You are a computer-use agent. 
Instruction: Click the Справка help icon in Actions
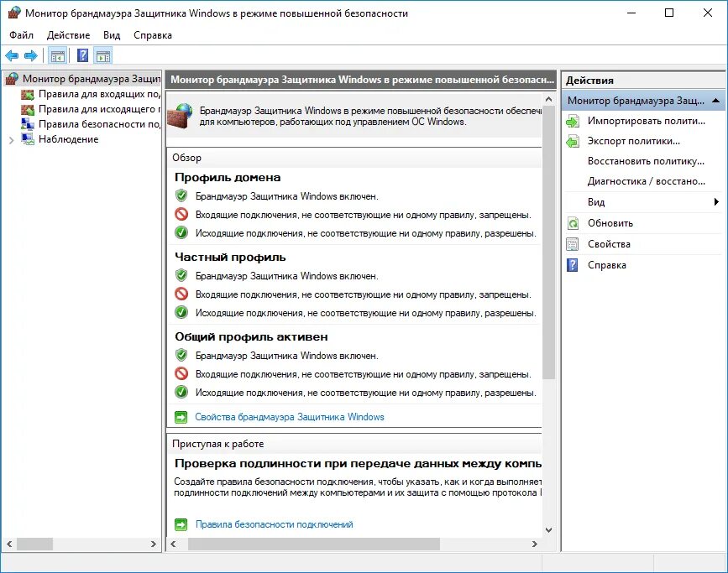pyautogui.click(x=573, y=265)
